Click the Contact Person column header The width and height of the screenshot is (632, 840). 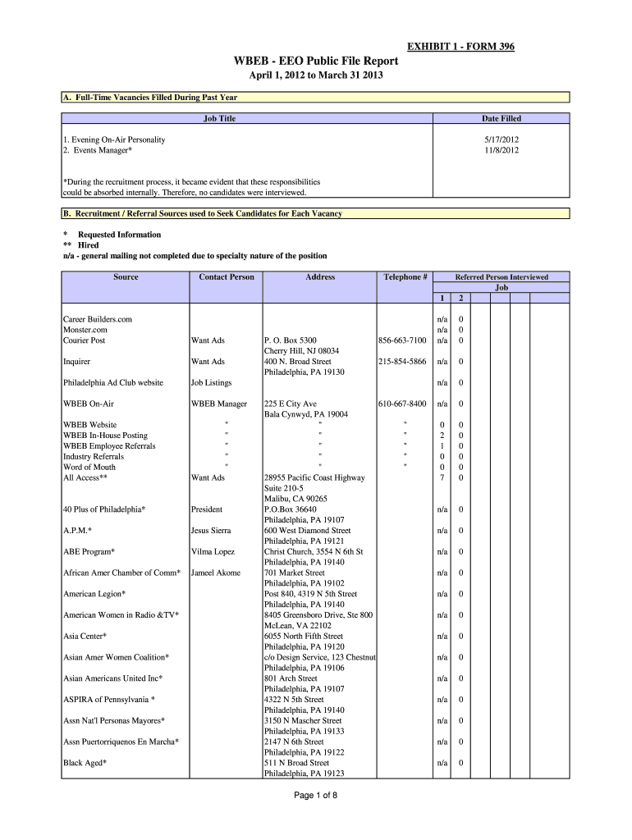click(227, 277)
